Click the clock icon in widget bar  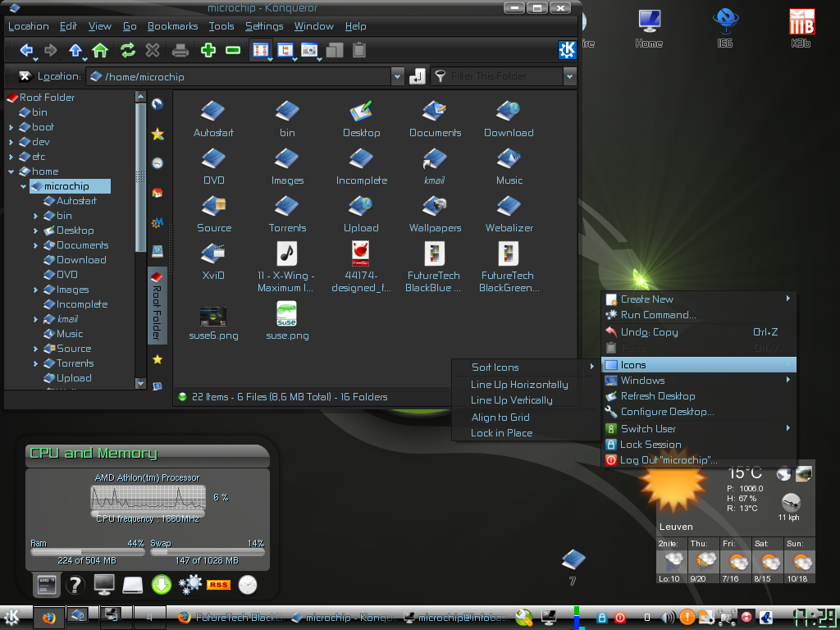pyautogui.click(x=248, y=584)
